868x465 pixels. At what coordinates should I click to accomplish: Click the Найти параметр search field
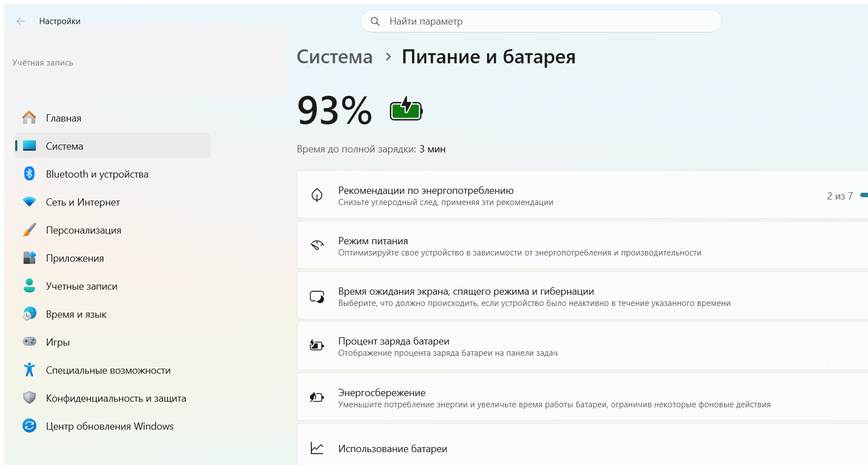tap(541, 21)
